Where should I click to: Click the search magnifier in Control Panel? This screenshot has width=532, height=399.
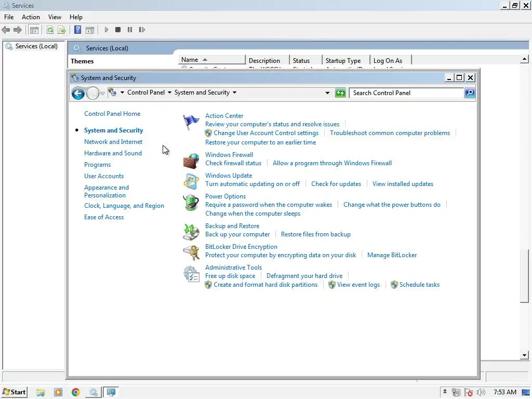click(470, 92)
